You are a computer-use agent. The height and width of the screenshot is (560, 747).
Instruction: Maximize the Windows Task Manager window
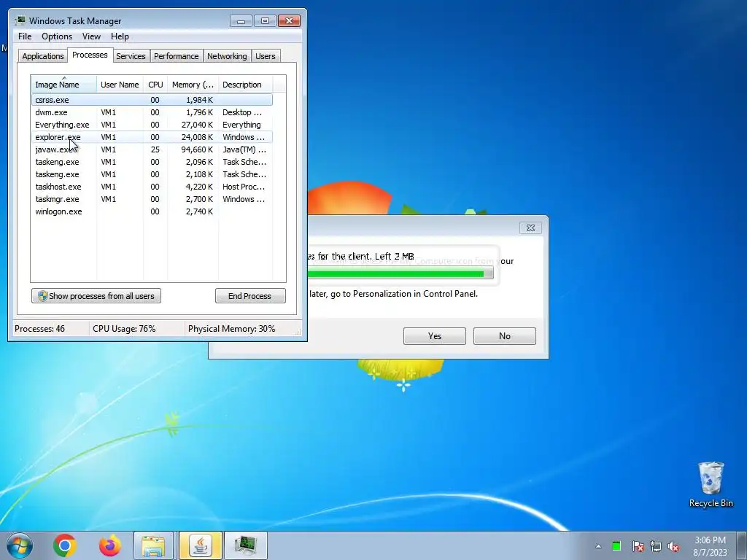coord(265,21)
